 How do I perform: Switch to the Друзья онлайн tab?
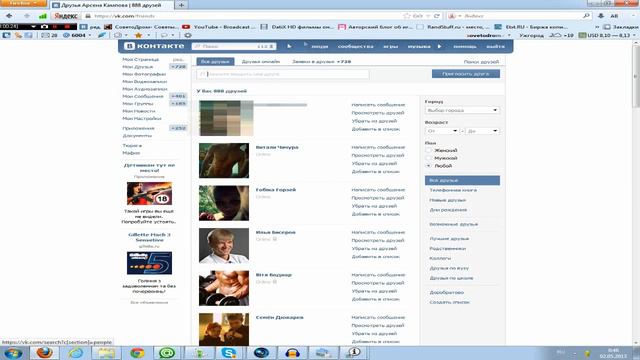pyautogui.click(x=261, y=62)
